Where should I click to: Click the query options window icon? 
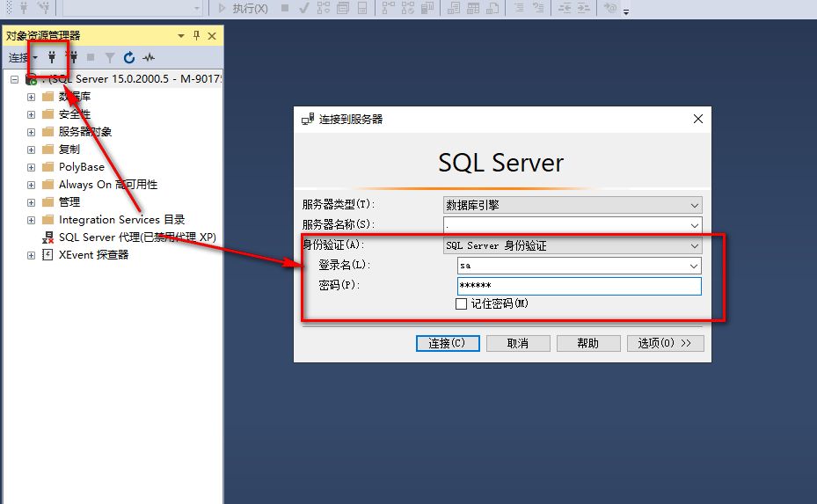[x=343, y=8]
